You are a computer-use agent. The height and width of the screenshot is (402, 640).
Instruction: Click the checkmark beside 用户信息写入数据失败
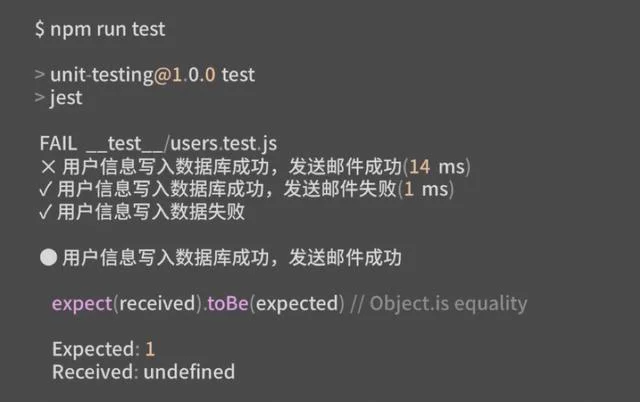pyautogui.click(x=46, y=212)
